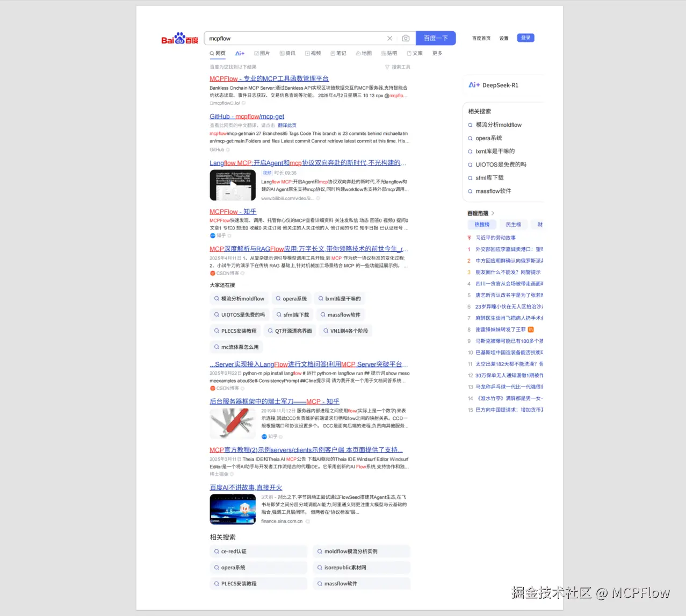Open hot topic 朋友圈什么不能发? 网警提示
The width and height of the screenshot is (686, 616).
pos(508,272)
